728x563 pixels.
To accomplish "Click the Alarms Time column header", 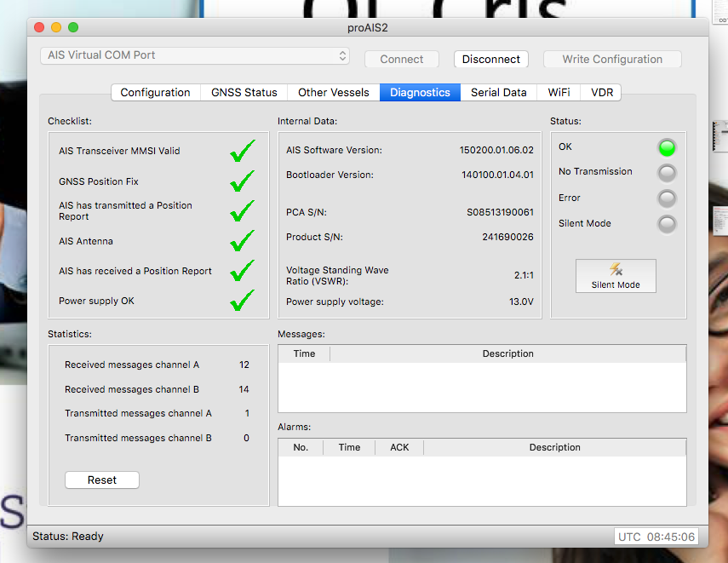I will (349, 447).
